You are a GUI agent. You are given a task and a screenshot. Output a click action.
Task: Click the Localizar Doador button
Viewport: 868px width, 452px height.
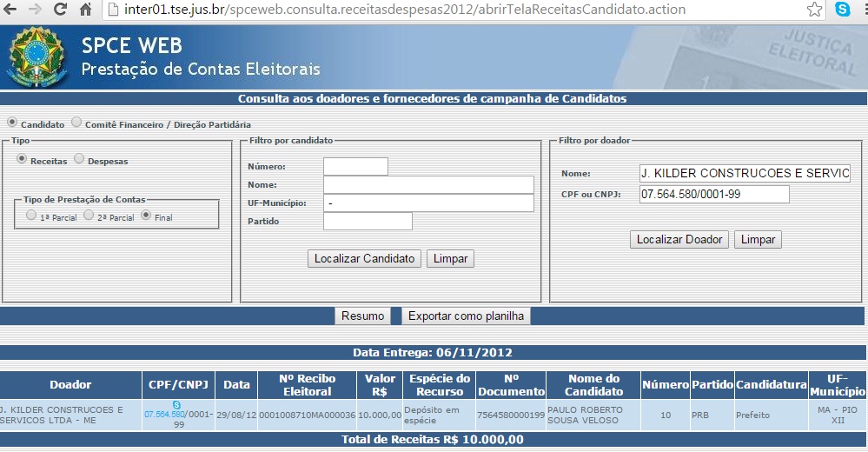(679, 239)
